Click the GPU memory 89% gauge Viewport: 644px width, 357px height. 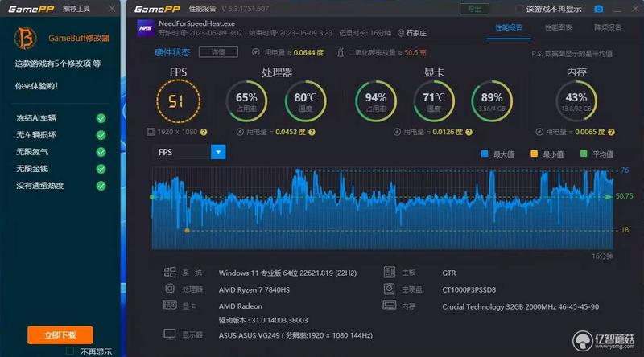492,101
